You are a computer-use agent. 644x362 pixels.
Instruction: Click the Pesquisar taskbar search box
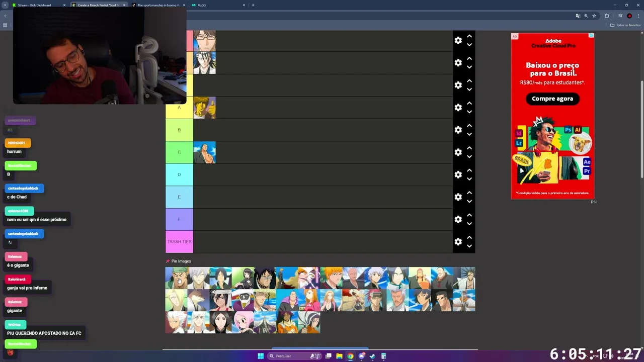[x=294, y=356]
